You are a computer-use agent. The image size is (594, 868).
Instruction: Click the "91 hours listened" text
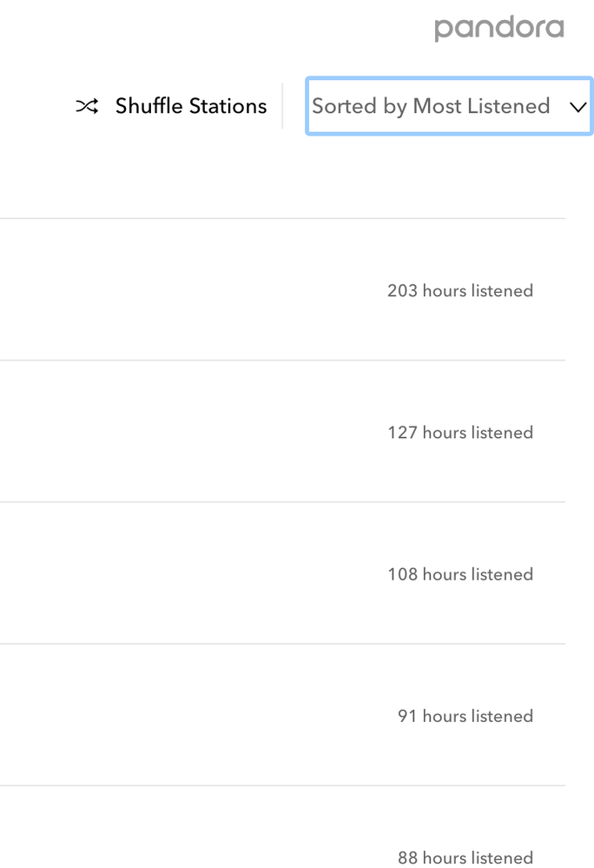[465, 716]
